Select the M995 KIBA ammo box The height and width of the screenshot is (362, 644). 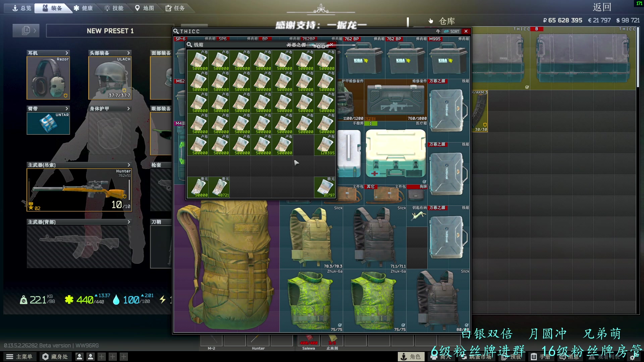coord(448,58)
